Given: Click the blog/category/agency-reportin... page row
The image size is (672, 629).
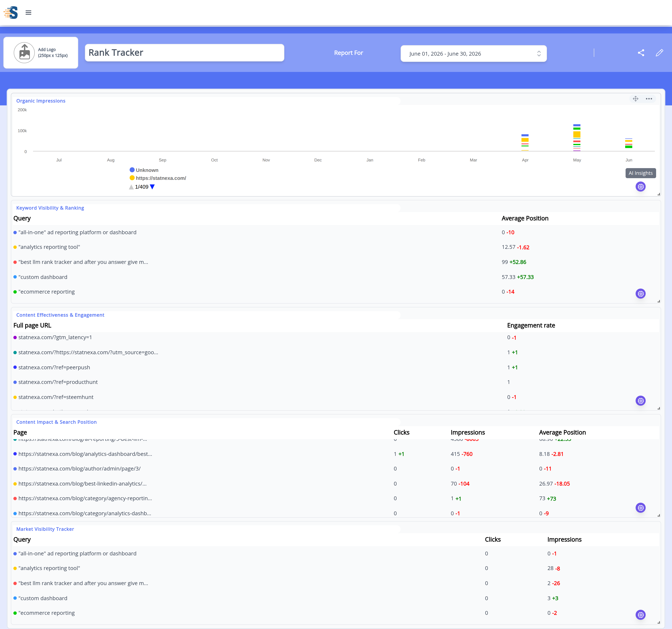Looking at the screenshot, I should coord(336,498).
